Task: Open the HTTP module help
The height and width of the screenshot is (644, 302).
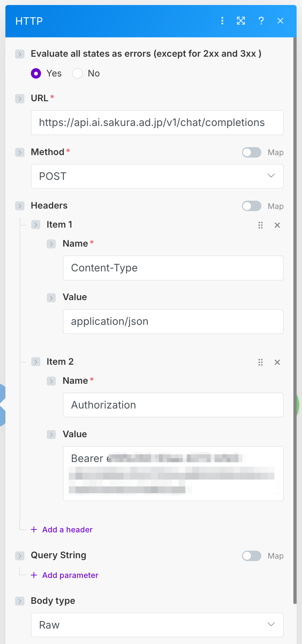Action: (x=261, y=21)
